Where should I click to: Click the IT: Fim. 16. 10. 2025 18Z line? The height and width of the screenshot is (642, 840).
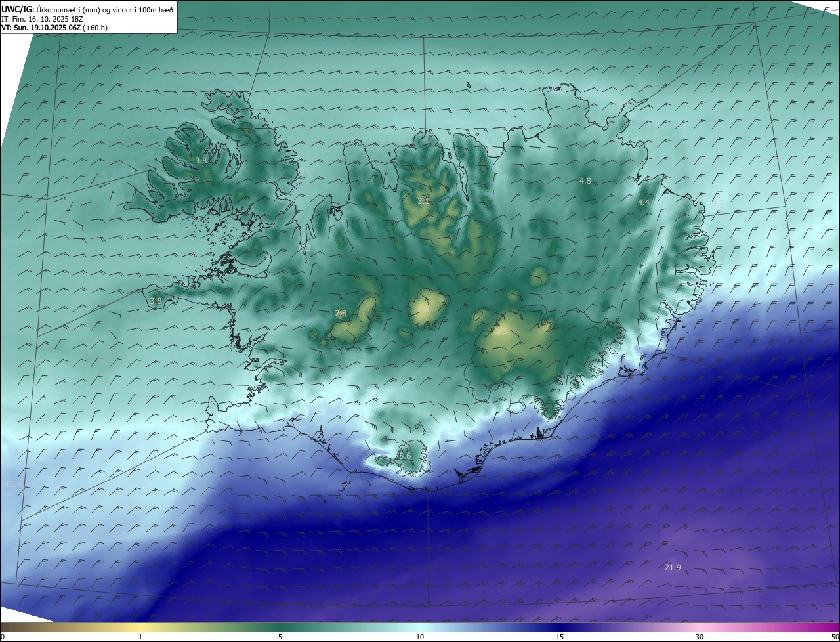point(42,19)
